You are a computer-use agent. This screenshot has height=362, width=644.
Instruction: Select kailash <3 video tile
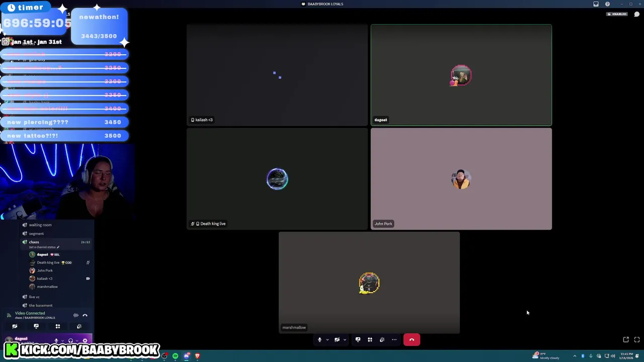pos(277,75)
